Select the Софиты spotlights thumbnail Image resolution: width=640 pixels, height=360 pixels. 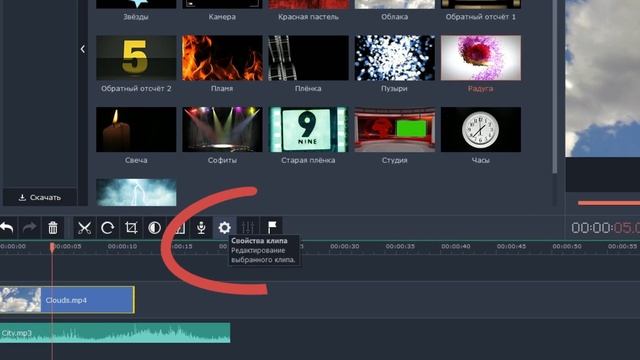pyautogui.click(x=222, y=129)
